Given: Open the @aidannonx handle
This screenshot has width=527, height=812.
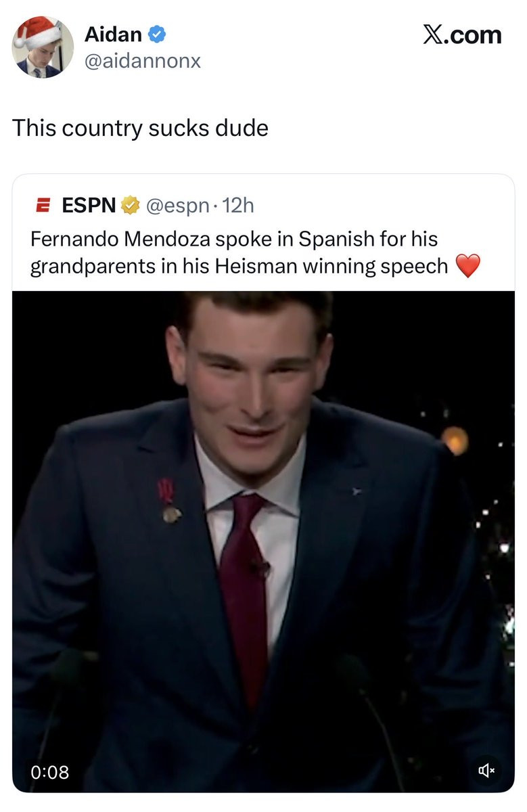Looking at the screenshot, I should coord(142,61).
